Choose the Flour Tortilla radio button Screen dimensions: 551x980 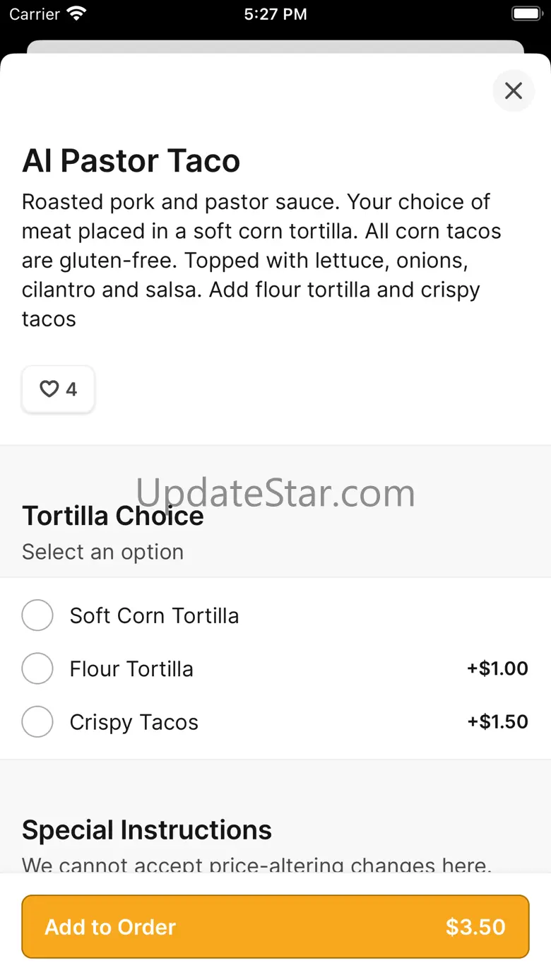tap(37, 668)
